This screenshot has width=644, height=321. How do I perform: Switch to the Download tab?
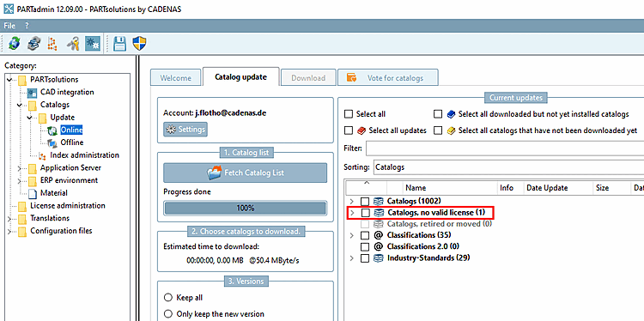point(308,78)
